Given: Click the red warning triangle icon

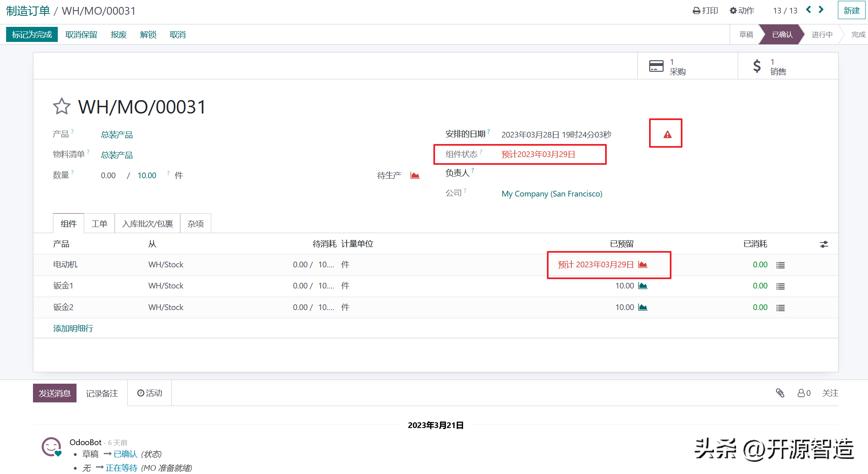Looking at the screenshot, I should click(x=667, y=135).
